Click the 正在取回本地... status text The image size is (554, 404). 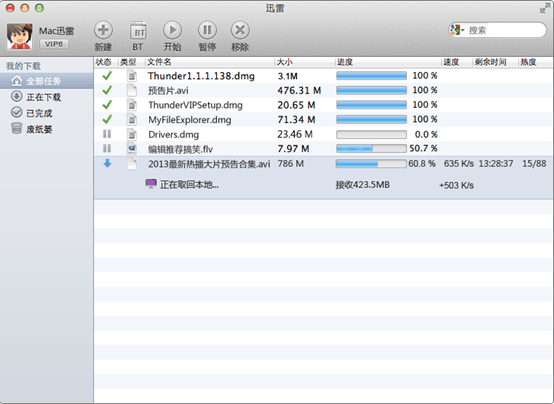[x=189, y=185]
